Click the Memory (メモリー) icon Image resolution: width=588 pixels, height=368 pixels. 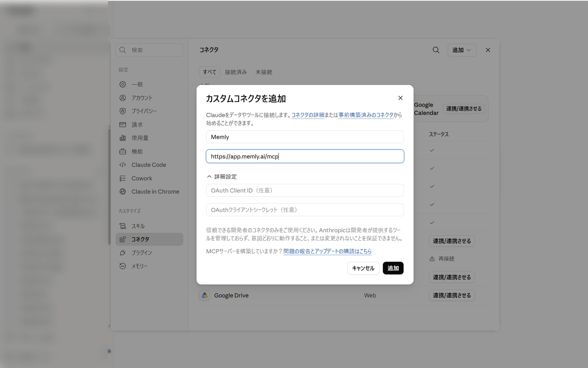123,266
